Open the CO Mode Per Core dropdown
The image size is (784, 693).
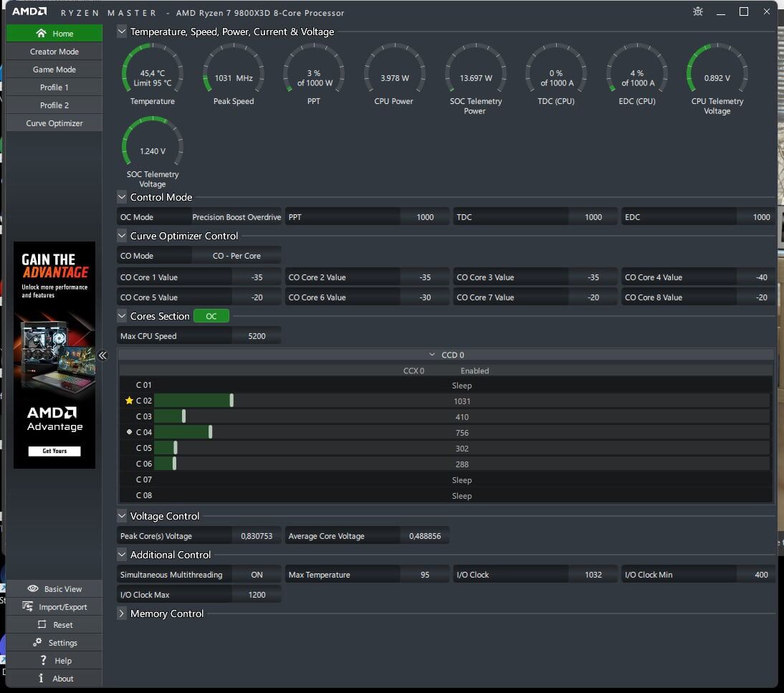(x=236, y=256)
